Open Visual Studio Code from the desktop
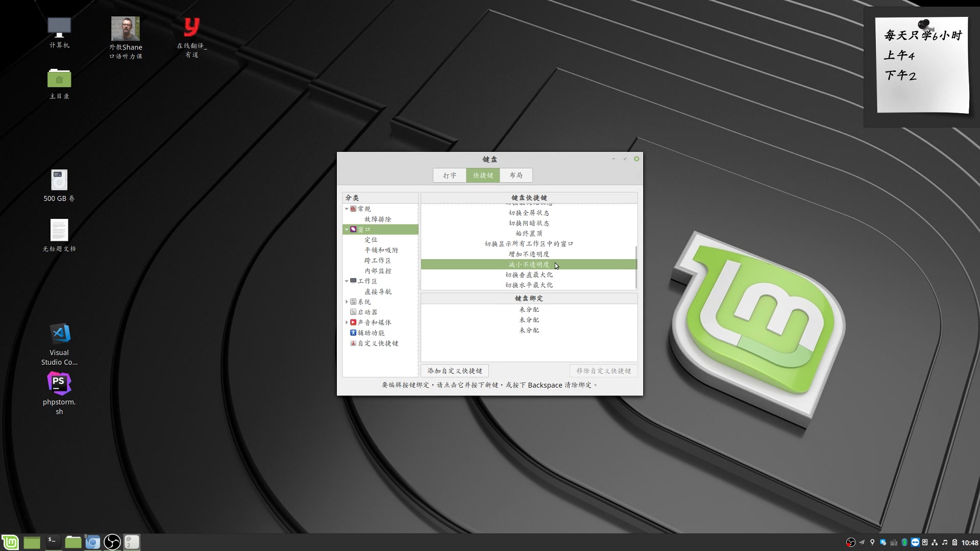980x551 pixels. [x=59, y=334]
